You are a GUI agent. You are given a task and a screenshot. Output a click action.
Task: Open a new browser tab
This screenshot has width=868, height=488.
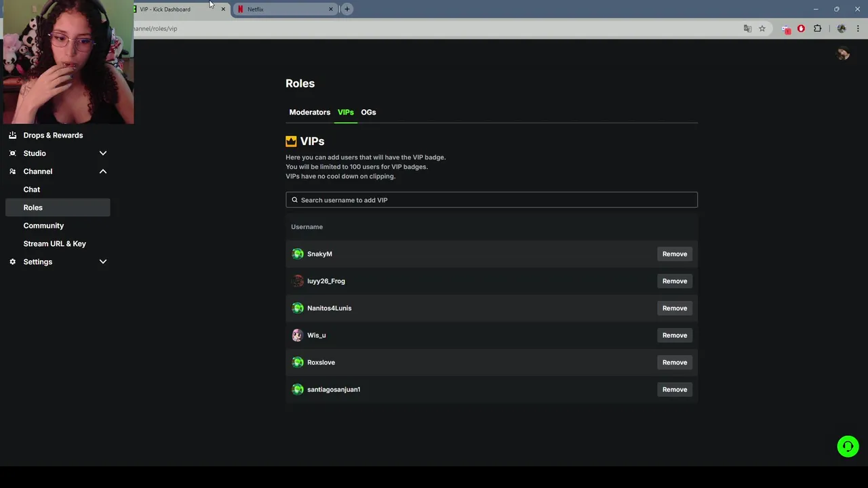(x=347, y=9)
